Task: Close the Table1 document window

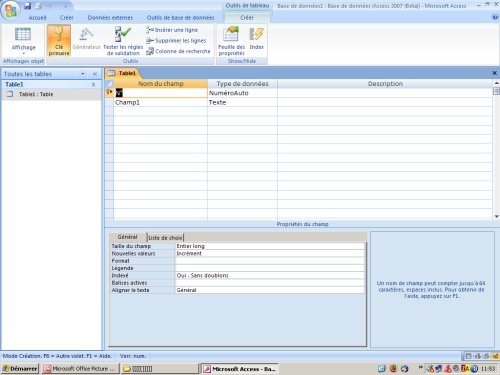Action: (x=495, y=73)
